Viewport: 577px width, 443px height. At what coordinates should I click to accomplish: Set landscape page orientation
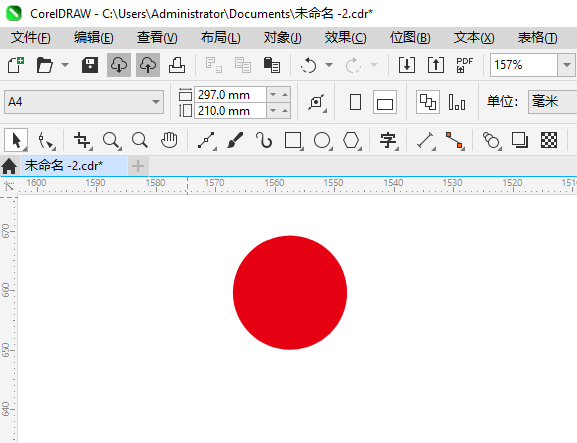tap(385, 102)
